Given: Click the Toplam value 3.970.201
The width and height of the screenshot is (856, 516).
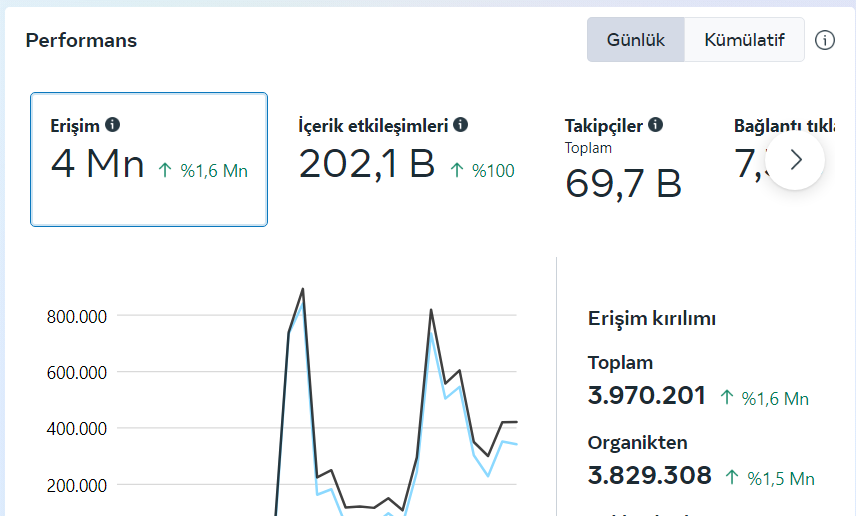Looking at the screenshot, I should 646,395.
